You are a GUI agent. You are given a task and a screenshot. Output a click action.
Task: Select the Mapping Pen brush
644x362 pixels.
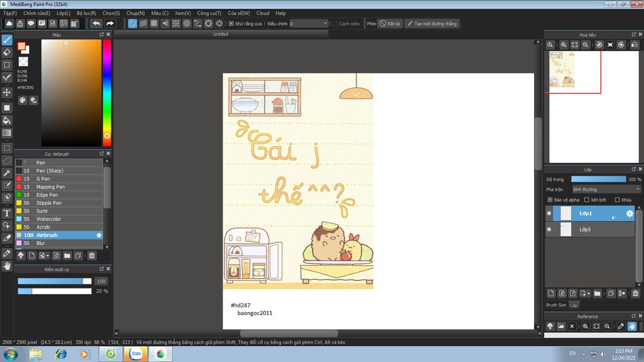pyautogui.click(x=59, y=187)
